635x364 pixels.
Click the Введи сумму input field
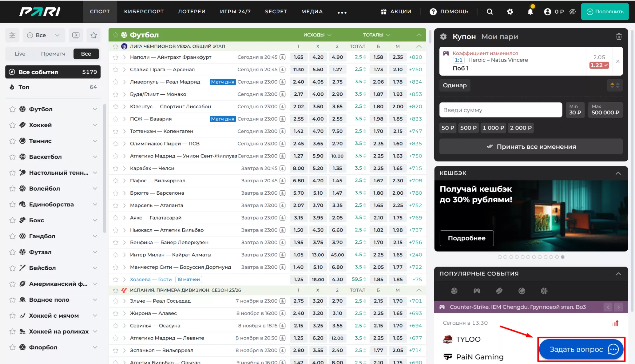coord(500,110)
